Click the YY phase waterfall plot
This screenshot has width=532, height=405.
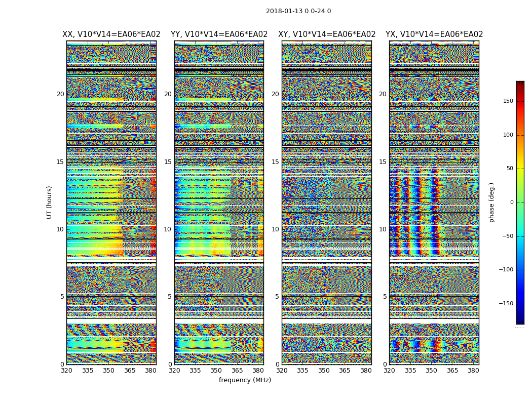point(219,202)
